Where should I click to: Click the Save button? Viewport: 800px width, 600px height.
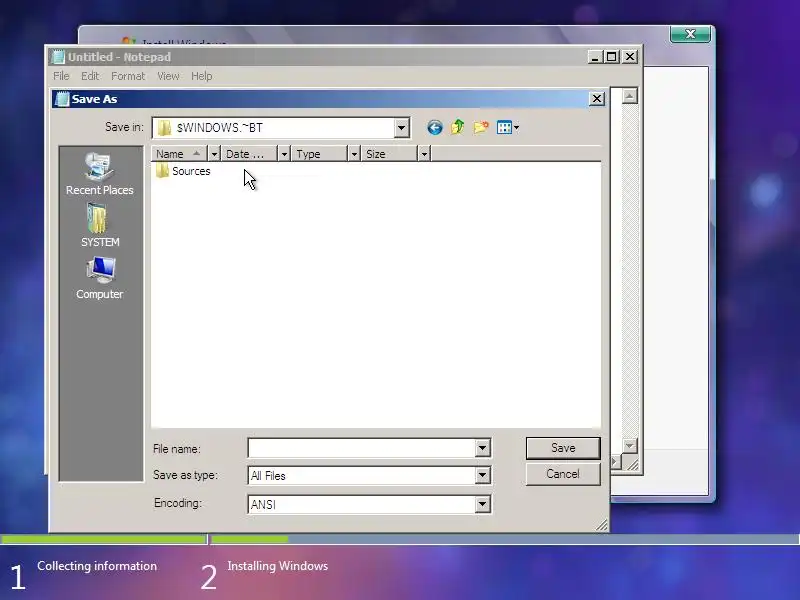pos(563,448)
